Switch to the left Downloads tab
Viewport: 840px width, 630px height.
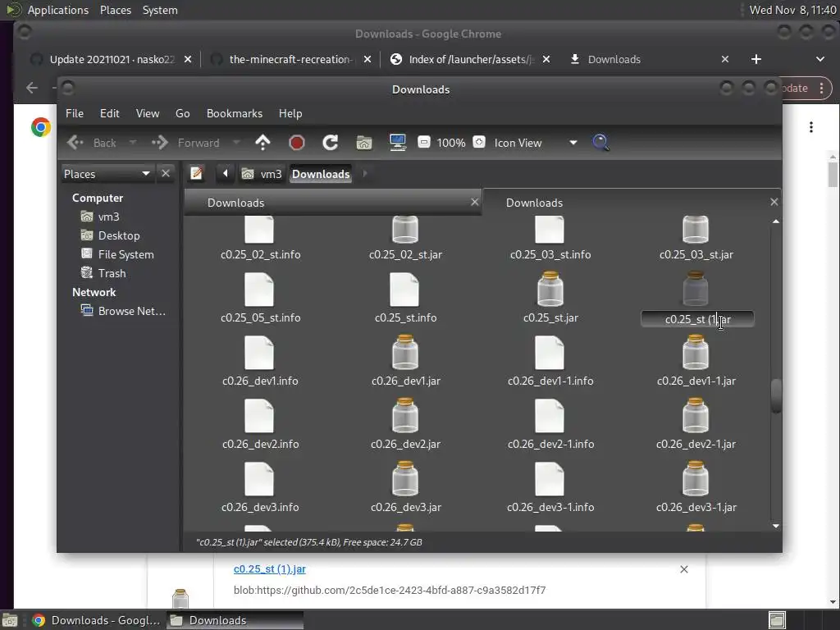pos(328,203)
